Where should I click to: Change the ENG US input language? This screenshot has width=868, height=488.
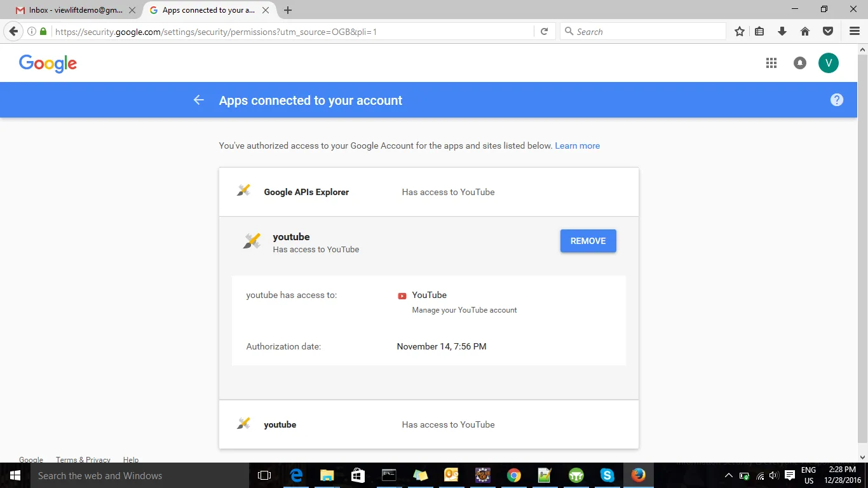click(x=808, y=475)
